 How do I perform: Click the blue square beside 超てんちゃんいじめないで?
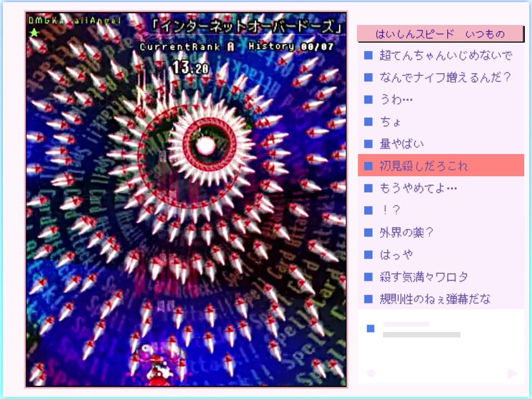[x=369, y=55]
